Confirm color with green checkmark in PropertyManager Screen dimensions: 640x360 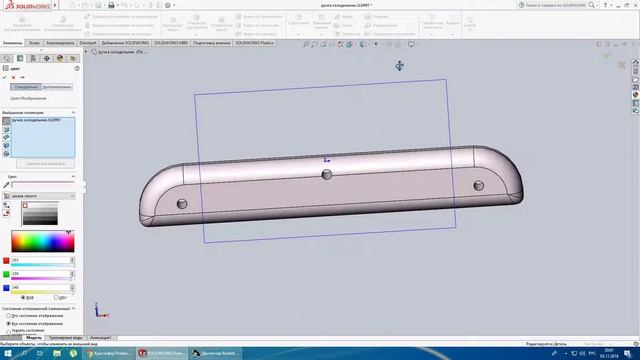click(5, 77)
